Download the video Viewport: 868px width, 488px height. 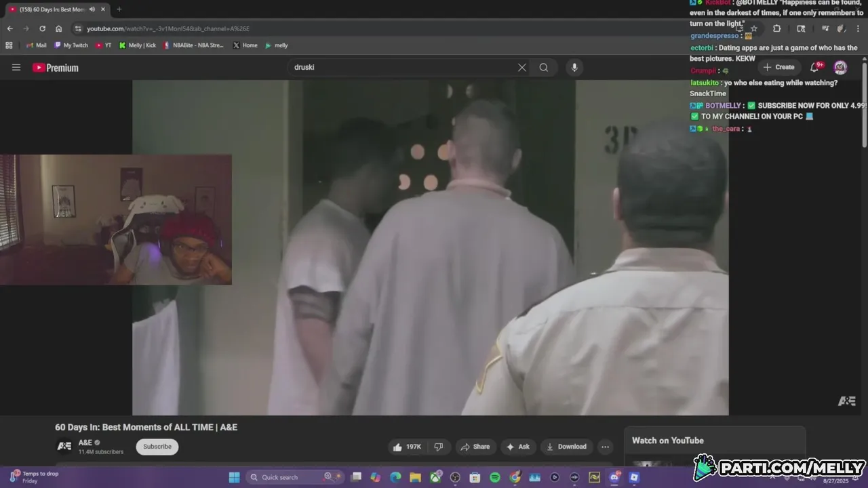coord(566,447)
